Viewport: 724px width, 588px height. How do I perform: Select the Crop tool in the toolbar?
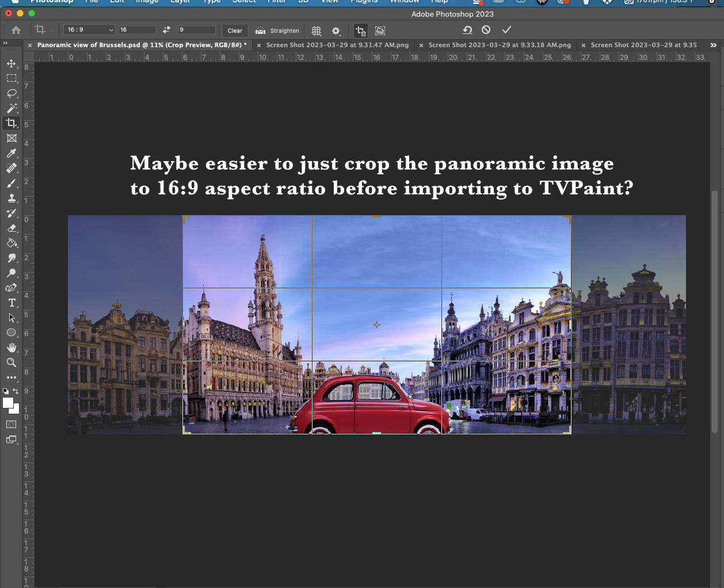tap(12, 123)
